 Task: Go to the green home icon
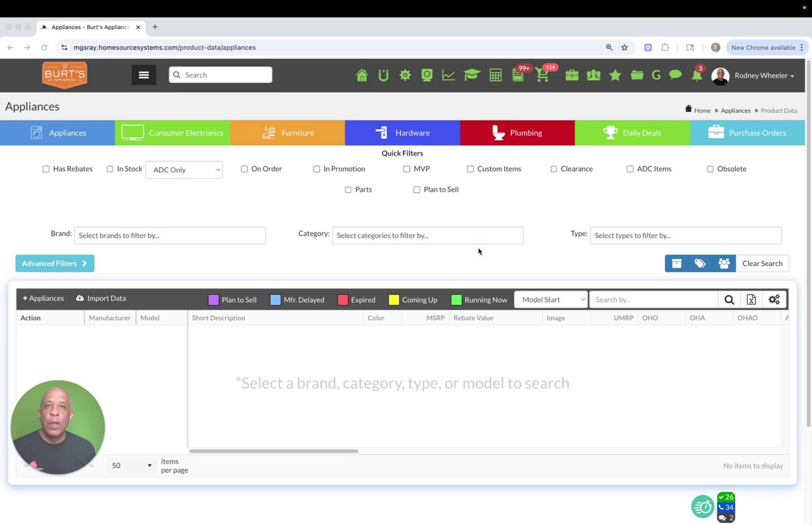point(362,75)
